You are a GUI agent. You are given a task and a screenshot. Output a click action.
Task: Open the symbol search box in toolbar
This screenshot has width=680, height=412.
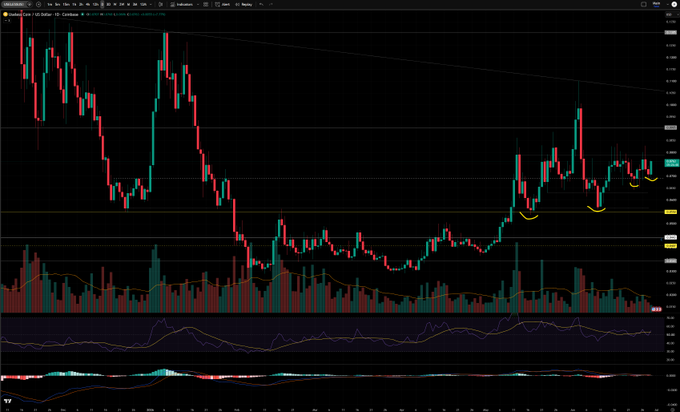[x=15, y=4]
